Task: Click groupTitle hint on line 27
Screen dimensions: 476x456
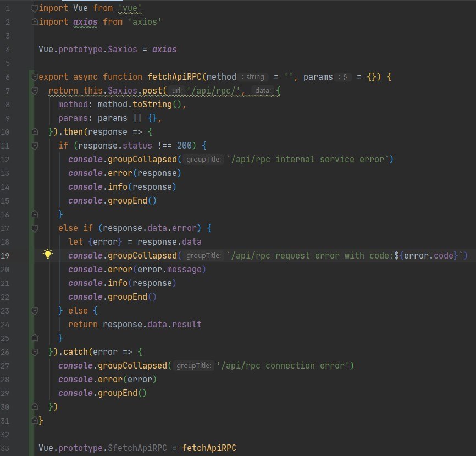Action: pyautogui.click(x=193, y=365)
